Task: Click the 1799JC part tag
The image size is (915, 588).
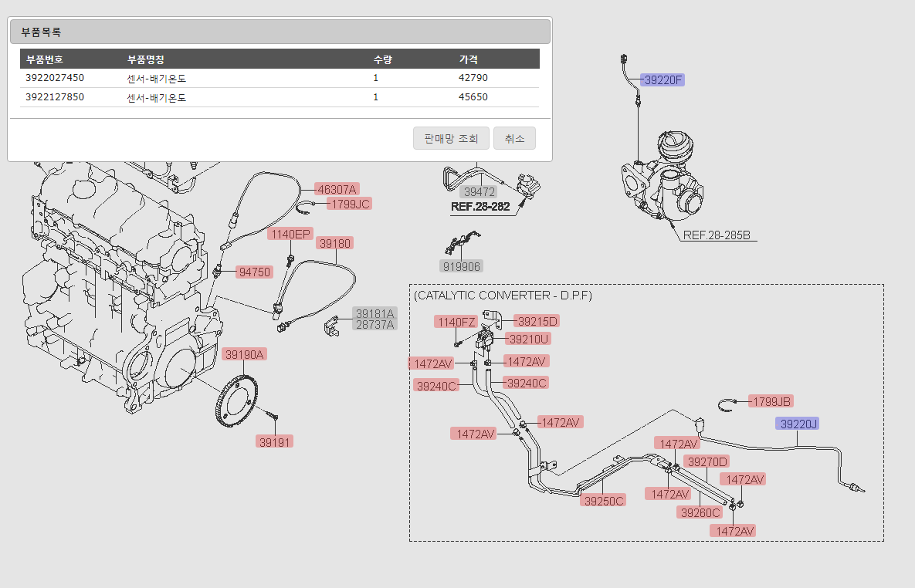Action: 349,204
